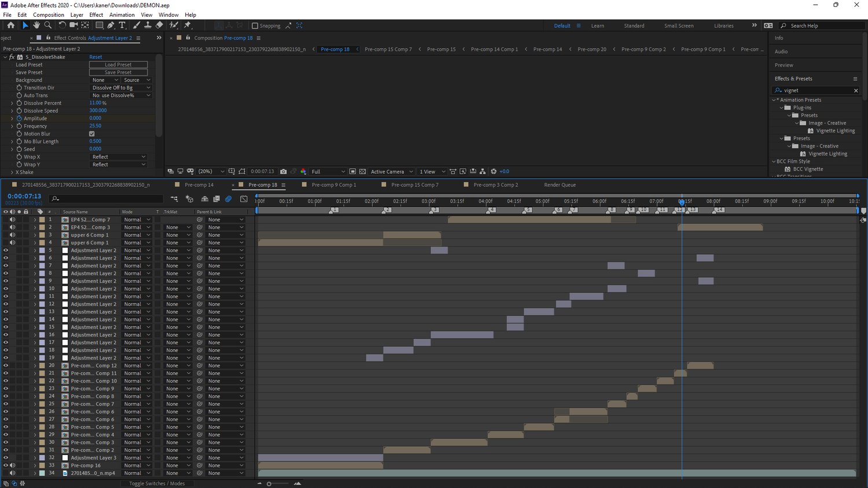868x488 pixels.
Task: Switch to the Small Screen workspace
Action: 679,26
